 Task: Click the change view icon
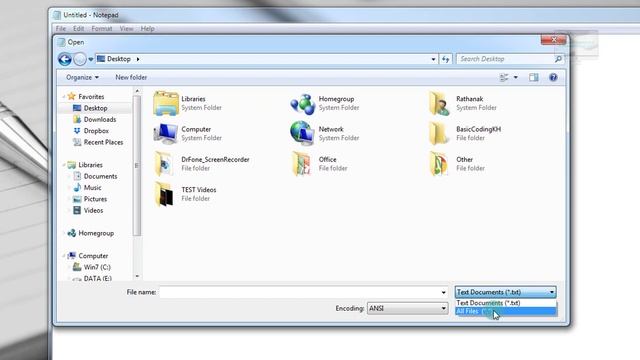click(504, 77)
